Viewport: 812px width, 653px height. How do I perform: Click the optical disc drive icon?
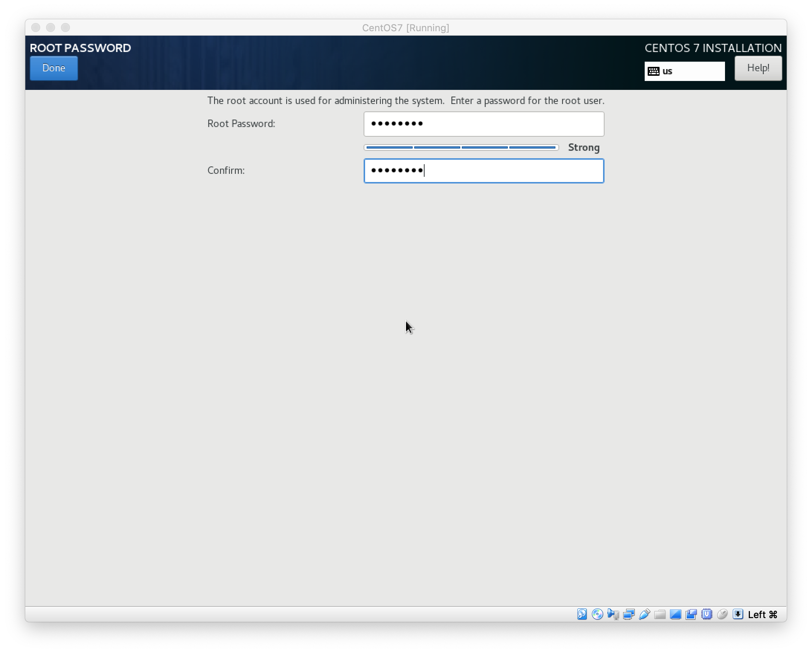pos(597,614)
